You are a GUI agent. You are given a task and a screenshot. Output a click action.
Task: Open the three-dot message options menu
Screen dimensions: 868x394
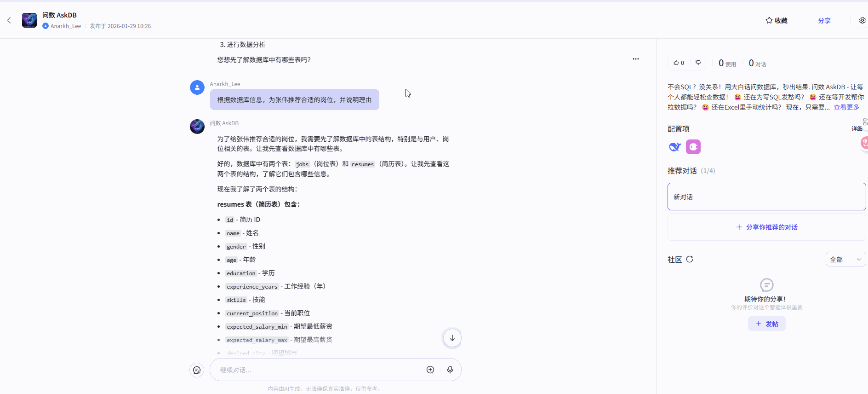click(x=636, y=59)
